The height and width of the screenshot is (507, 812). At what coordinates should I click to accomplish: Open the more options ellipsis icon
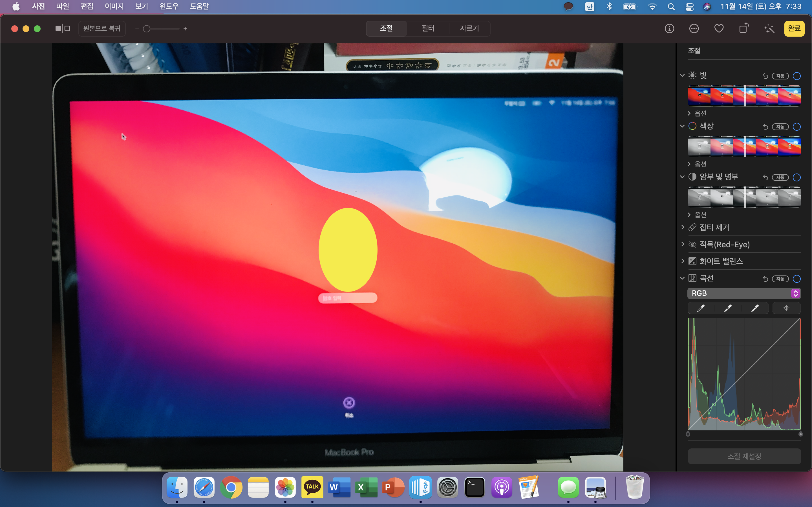pos(694,28)
